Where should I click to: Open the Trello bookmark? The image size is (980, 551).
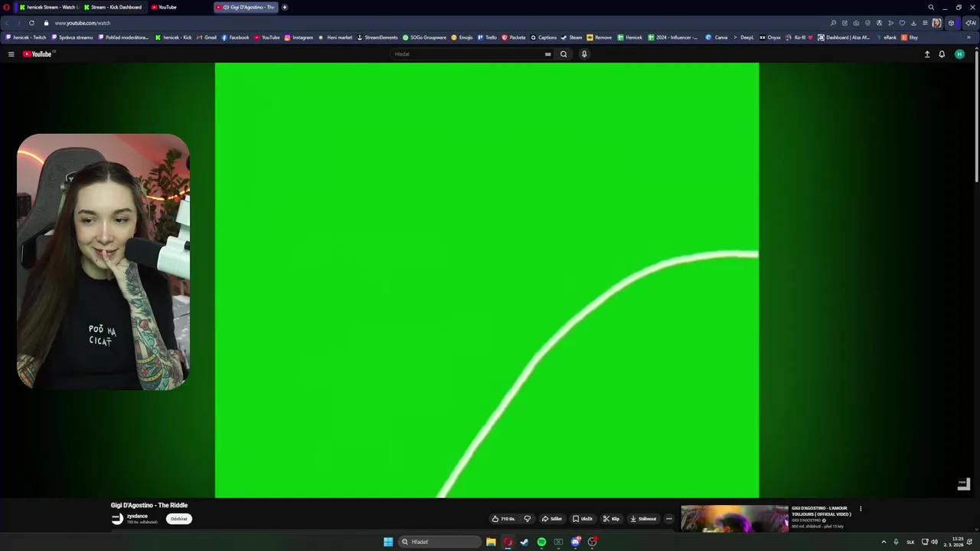(x=487, y=37)
